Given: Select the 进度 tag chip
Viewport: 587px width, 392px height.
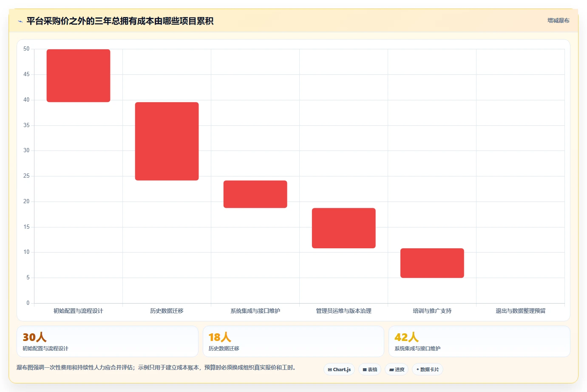Looking at the screenshot, I should [x=397, y=369].
